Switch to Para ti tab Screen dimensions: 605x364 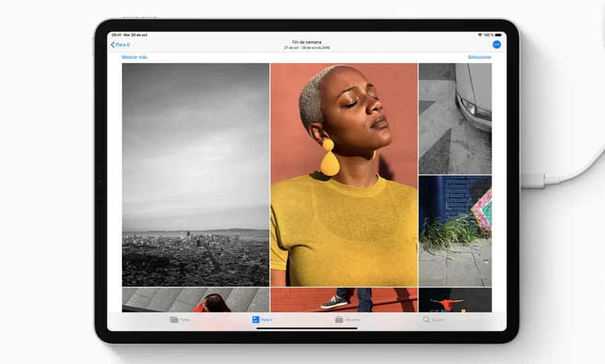coord(262,320)
